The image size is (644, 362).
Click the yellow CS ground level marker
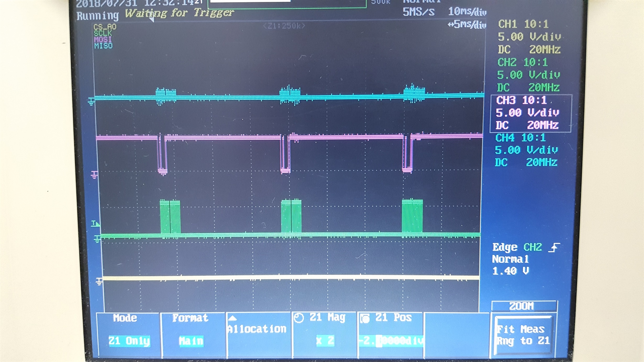99,281
